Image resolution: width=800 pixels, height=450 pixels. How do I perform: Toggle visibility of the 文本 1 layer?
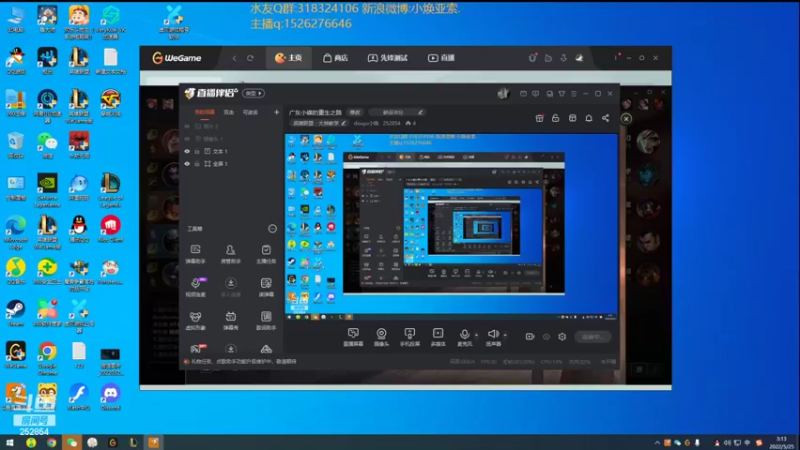click(x=187, y=152)
